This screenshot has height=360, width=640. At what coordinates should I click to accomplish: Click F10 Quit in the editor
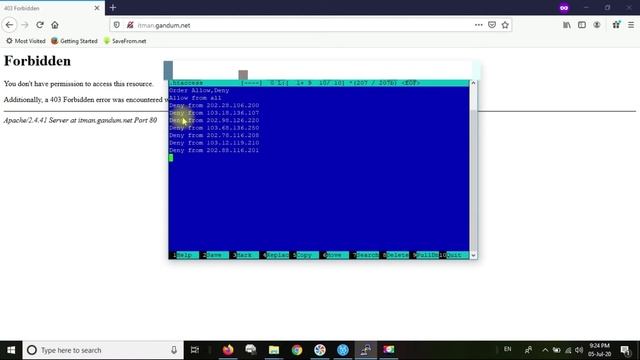coord(453,255)
